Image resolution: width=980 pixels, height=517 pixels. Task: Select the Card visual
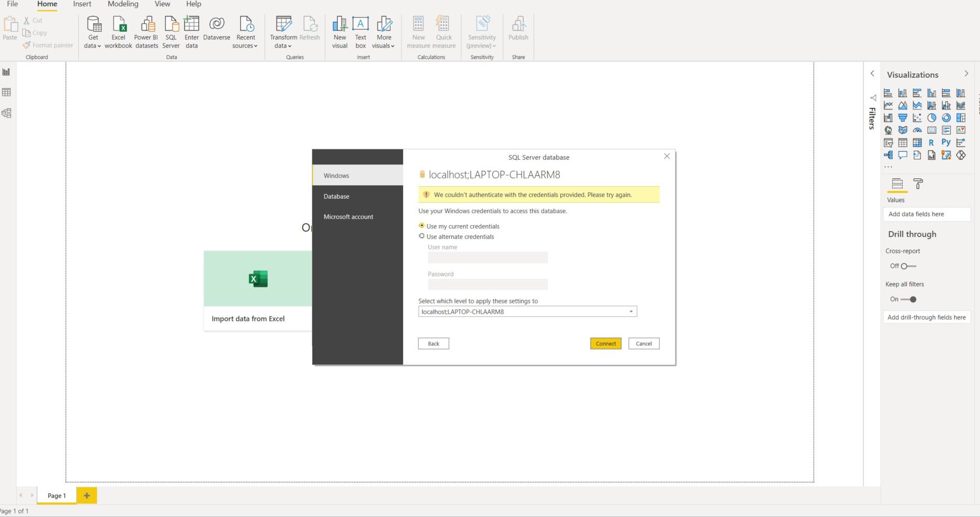[x=932, y=130]
